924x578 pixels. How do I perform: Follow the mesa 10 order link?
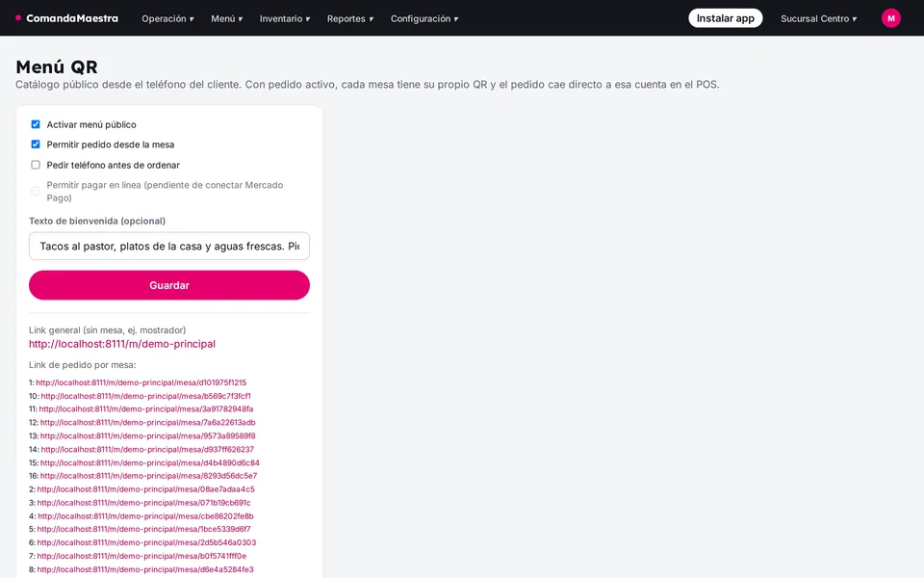click(x=145, y=396)
